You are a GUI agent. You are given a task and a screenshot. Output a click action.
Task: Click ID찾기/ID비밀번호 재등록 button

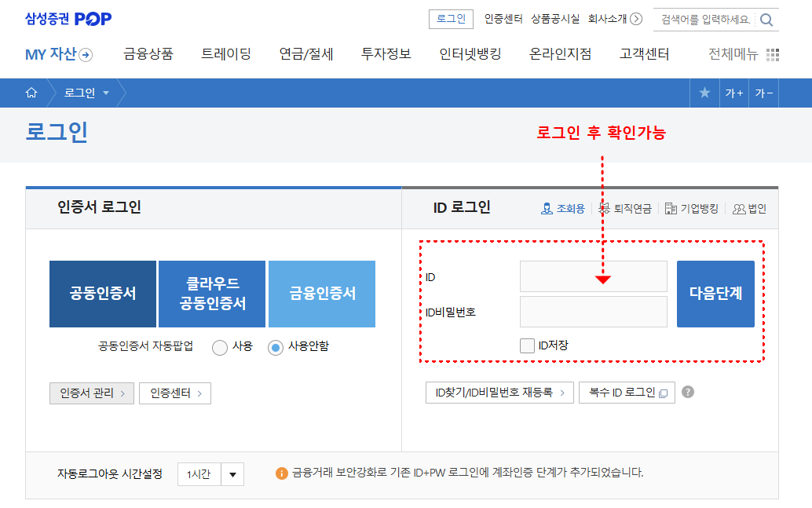[x=499, y=393]
